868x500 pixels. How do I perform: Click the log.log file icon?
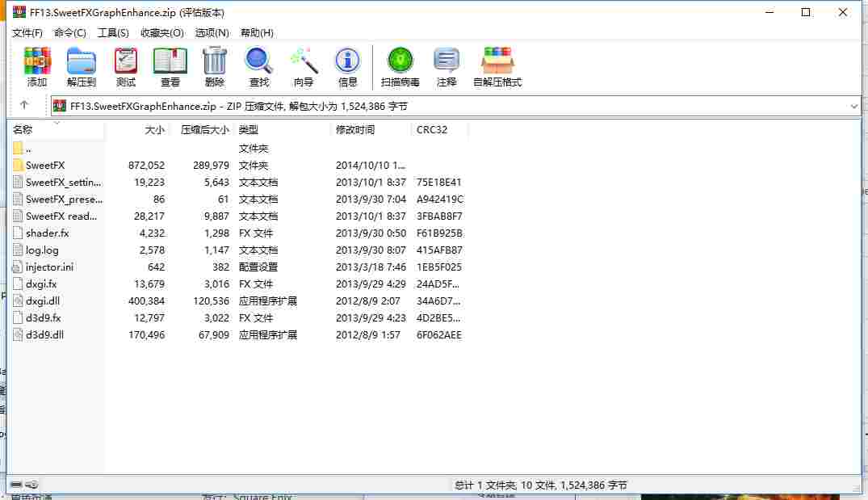tap(18, 250)
